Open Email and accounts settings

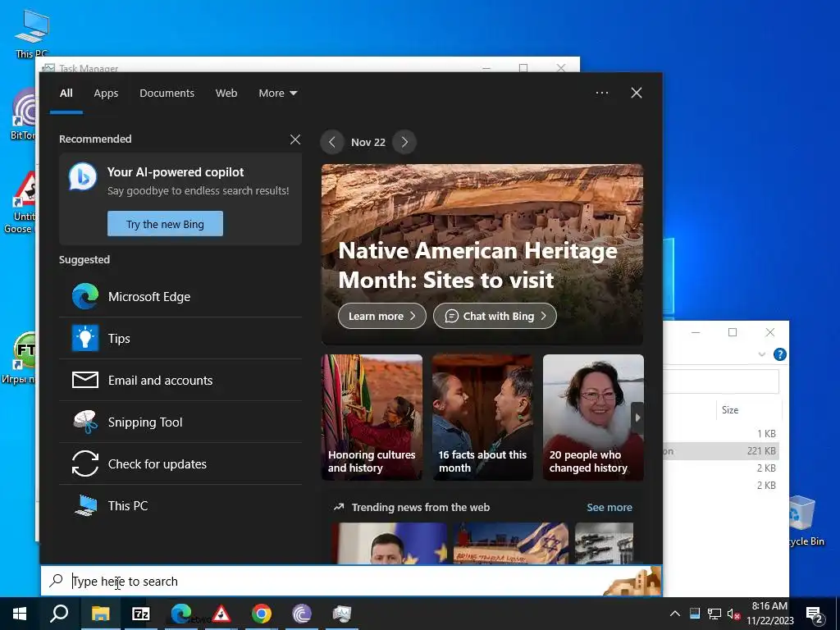180,381
